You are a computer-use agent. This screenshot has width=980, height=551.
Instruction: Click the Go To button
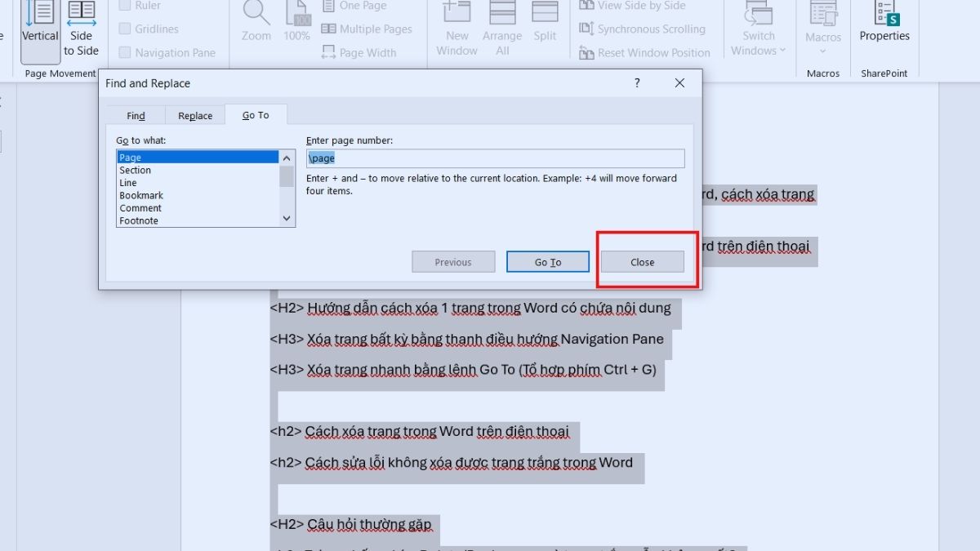548,262
